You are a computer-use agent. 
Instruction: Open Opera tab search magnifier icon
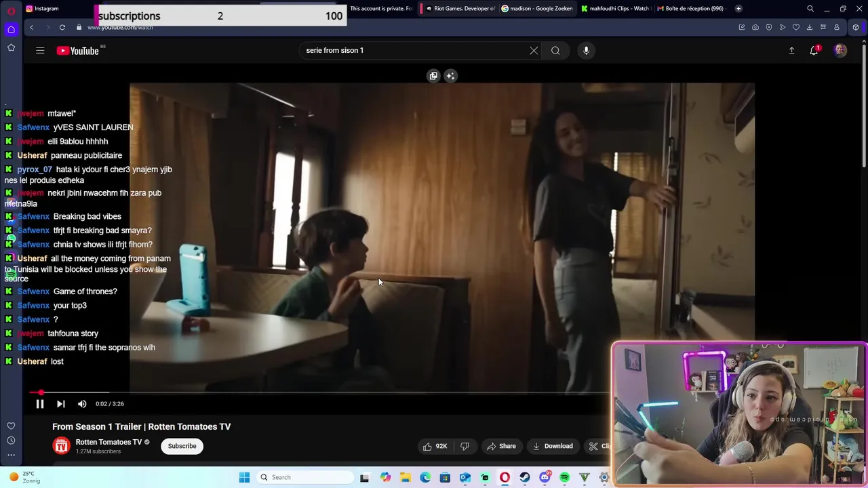pos(810,9)
